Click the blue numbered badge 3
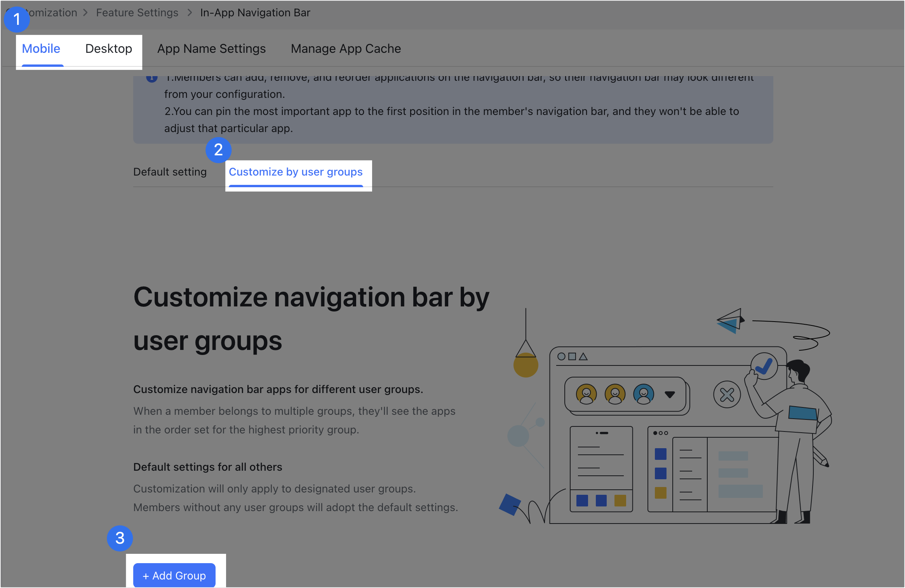This screenshot has width=905, height=588. point(120,538)
